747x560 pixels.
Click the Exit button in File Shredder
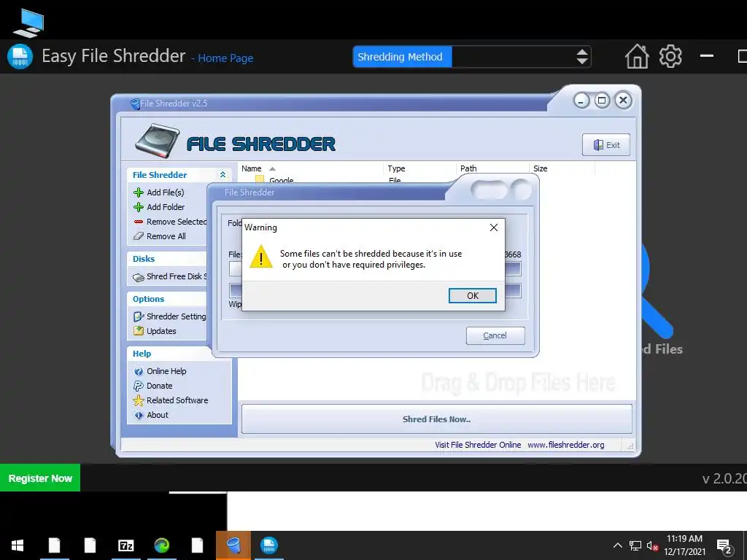pyautogui.click(x=606, y=145)
